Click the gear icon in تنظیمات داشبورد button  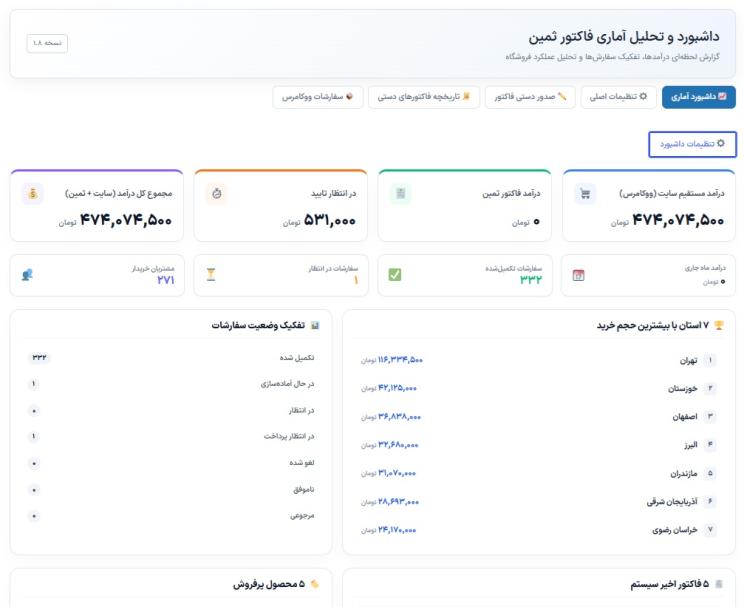pos(721,143)
